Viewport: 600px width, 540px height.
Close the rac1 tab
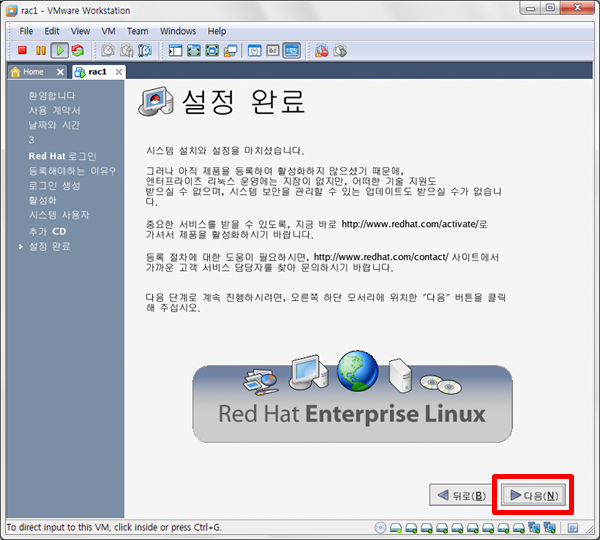119,72
